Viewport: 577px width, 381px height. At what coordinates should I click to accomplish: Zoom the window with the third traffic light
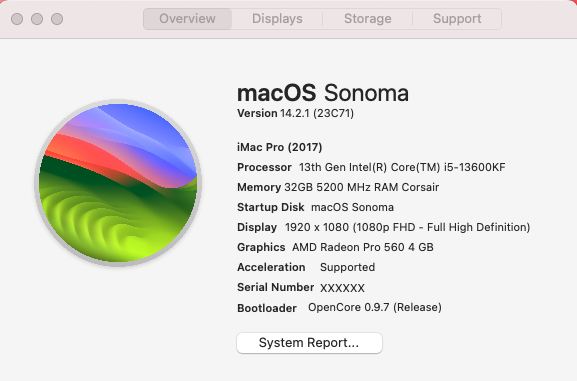tap(57, 19)
